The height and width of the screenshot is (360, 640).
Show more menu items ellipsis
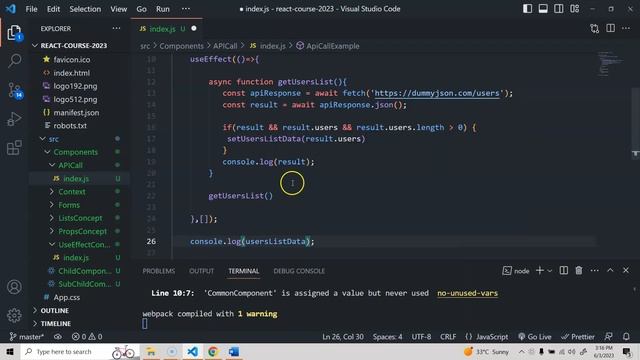click(x=186, y=9)
